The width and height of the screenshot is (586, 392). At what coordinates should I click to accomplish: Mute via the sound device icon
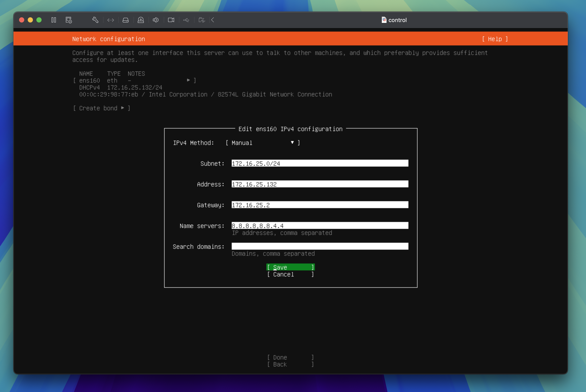(156, 20)
